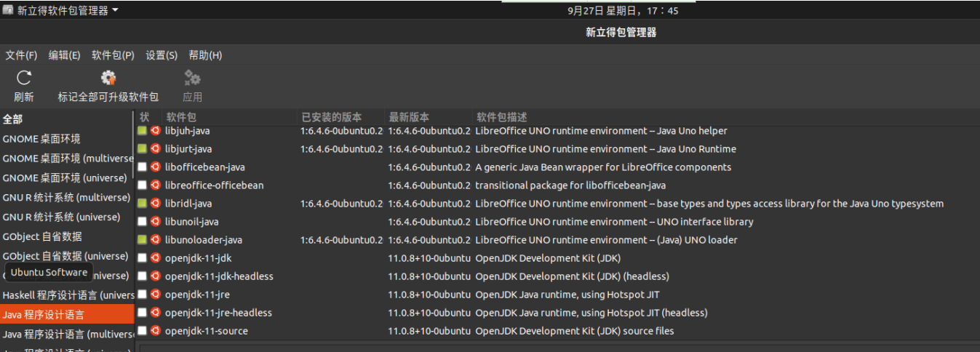Open the 设置(S) menu
Viewport: 980px width, 352px height.
pyautogui.click(x=162, y=55)
